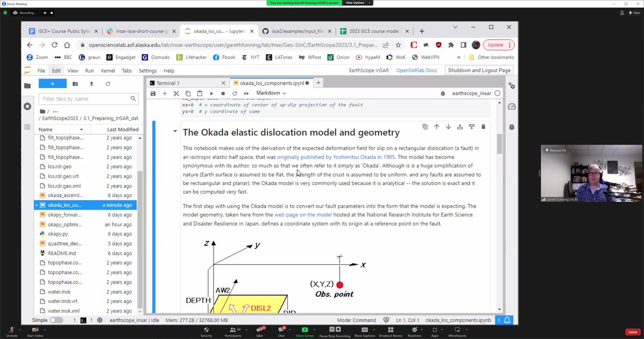Viewport: 644px width, 339px height.
Task: Open the cell type Markdown dropdown
Action: (x=271, y=93)
